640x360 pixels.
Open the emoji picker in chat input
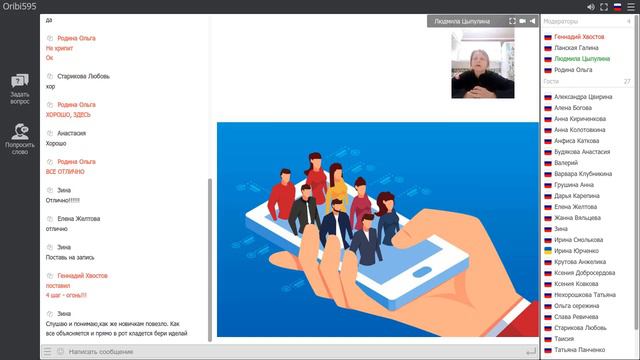60,351
